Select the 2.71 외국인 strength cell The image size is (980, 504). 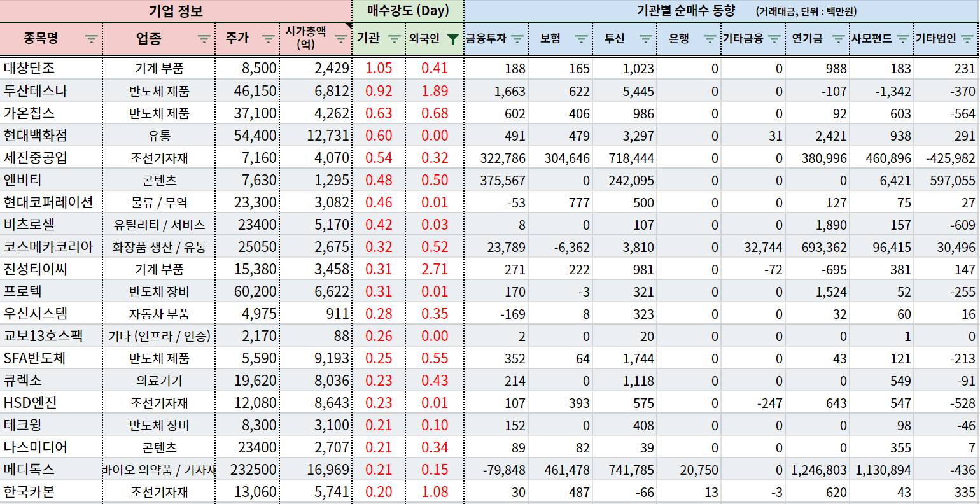click(435, 269)
